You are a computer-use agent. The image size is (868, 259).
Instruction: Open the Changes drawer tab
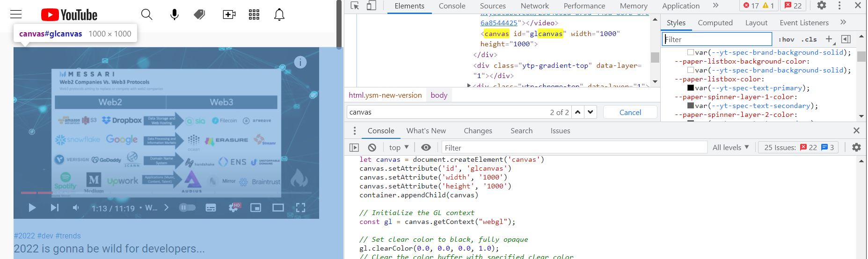[x=478, y=131]
